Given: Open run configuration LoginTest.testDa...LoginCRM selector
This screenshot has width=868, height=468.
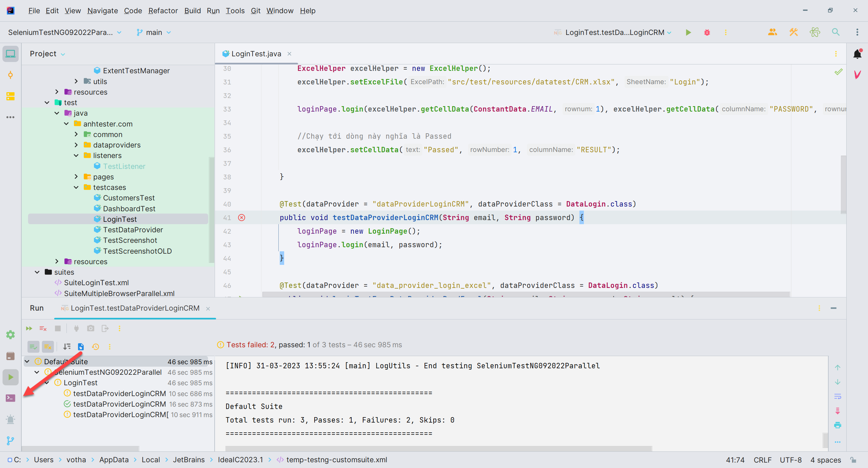Looking at the screenshot, I should [613, 33].
